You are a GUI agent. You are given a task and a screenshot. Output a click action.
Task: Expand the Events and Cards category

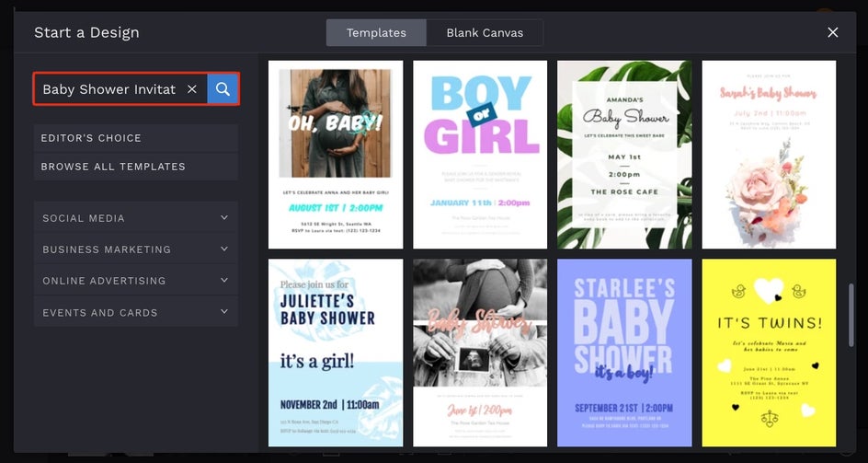[136, 312]
